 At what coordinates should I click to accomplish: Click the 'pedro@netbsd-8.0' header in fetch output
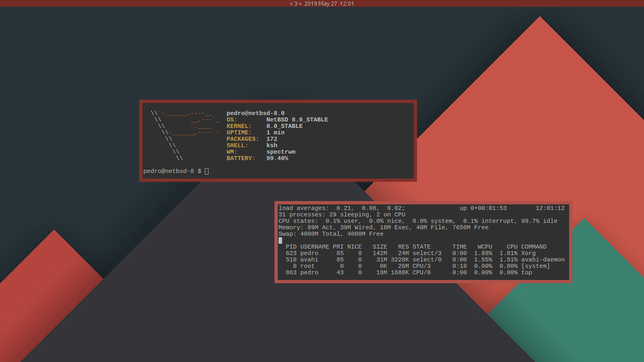point(256,113)
